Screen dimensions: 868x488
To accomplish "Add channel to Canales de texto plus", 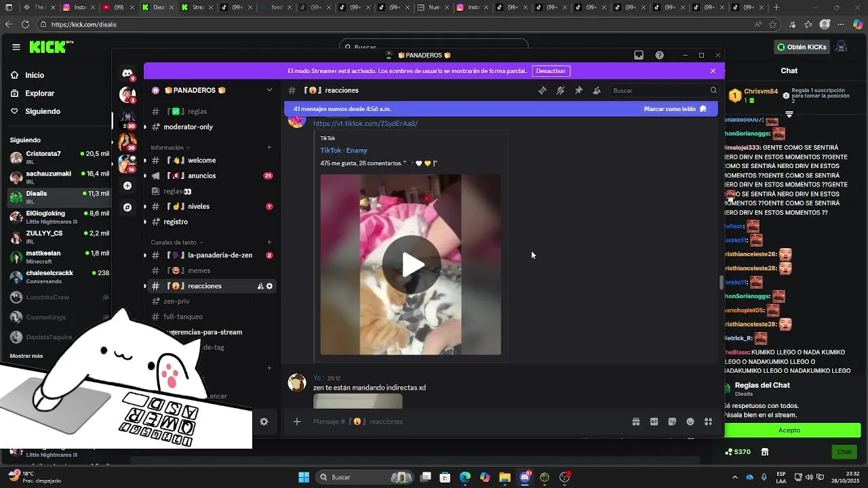I will coord(269,242).
